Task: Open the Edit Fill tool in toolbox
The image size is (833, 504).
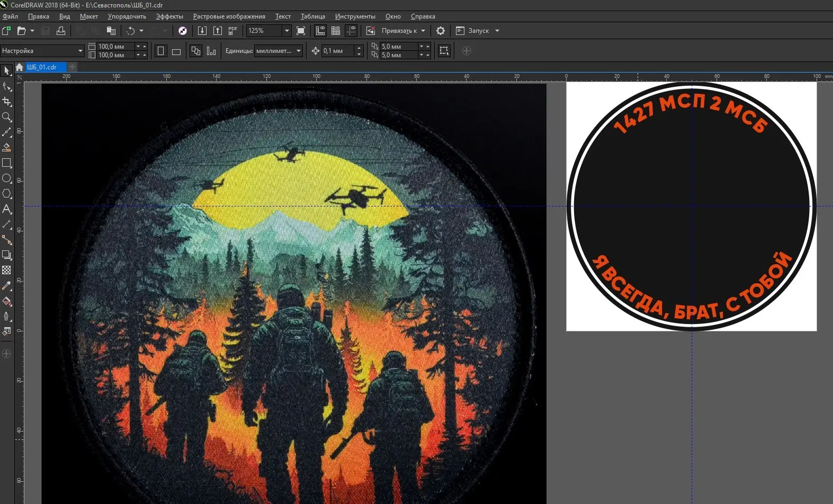Action: (x=7, y=332)
